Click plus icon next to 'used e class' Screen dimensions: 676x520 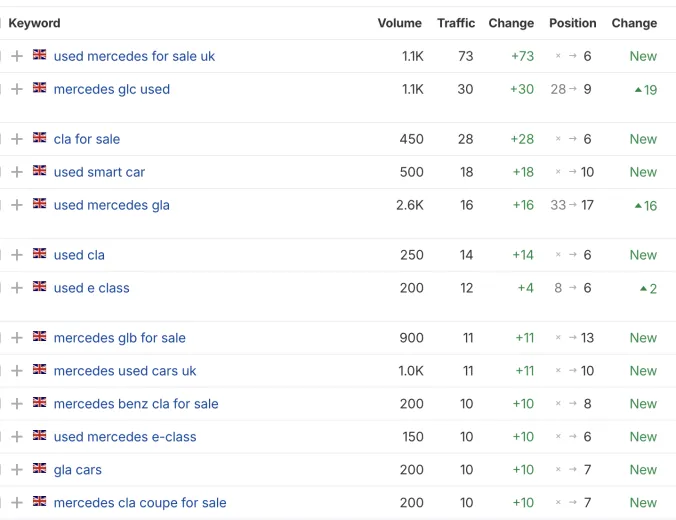(x=17, y=288)
